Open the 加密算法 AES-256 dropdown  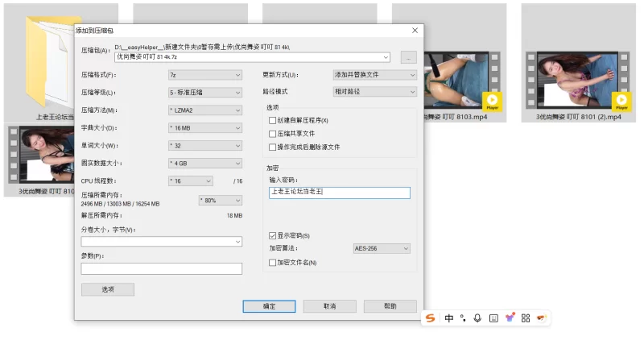pos(382,249)
